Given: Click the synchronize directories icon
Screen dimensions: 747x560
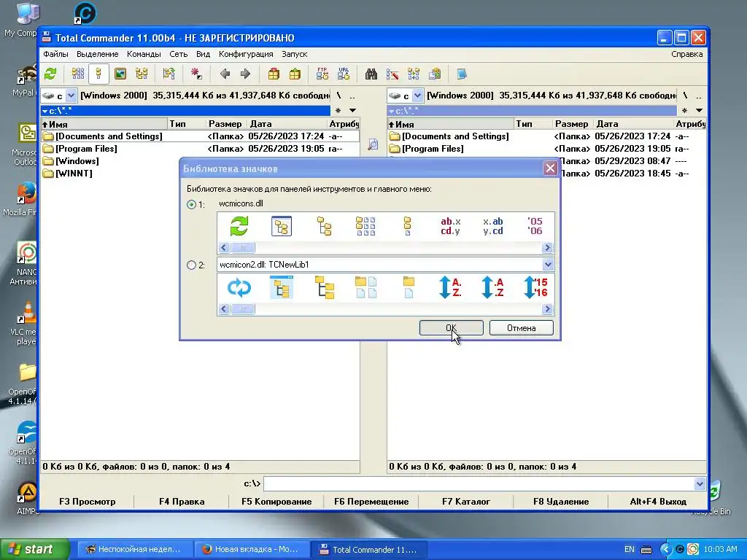Looking at the screenshot, I should (x=414, y=74).
